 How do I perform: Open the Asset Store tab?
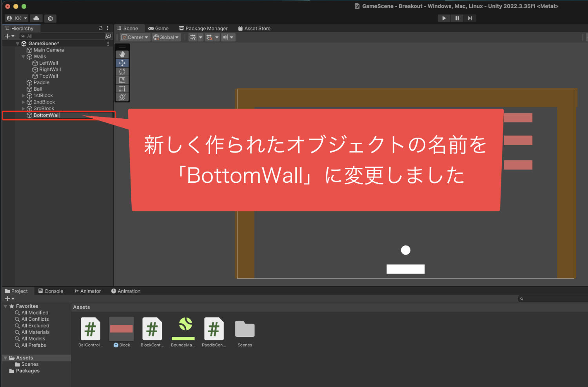tap(254, 28)
